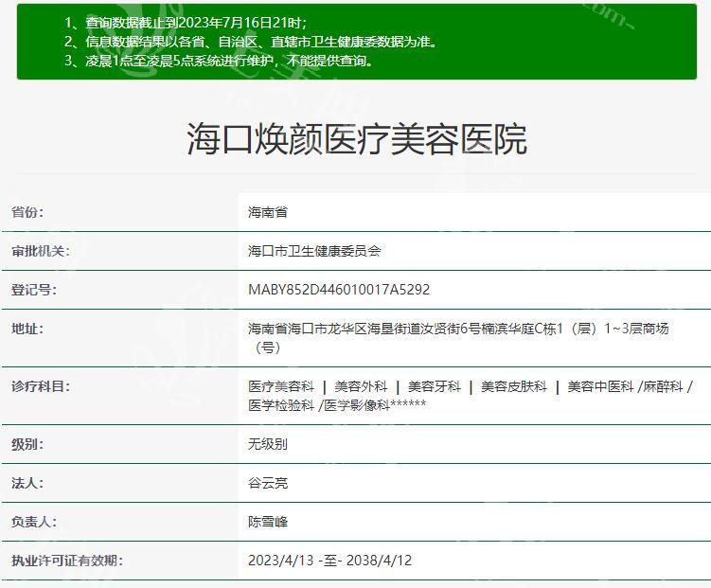Select legal person name 谷云亮
Screen dimensions: 711x588
268,483
